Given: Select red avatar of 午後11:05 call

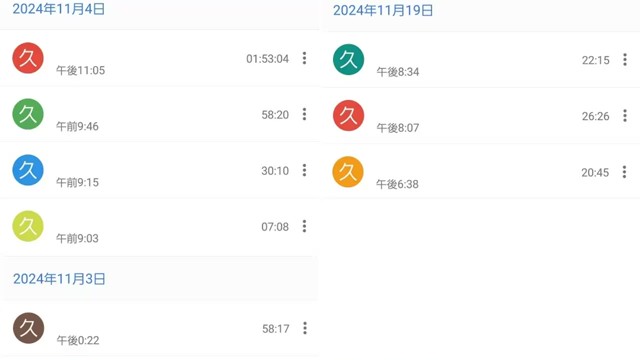Looking at the screenshot, I should 28,58.
